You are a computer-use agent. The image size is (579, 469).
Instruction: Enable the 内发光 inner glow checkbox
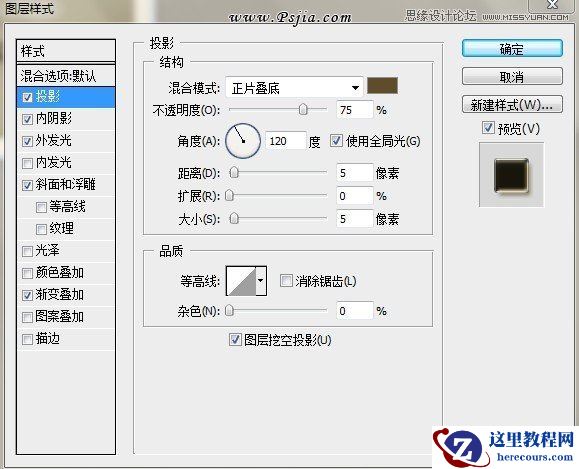coord(27,163)
